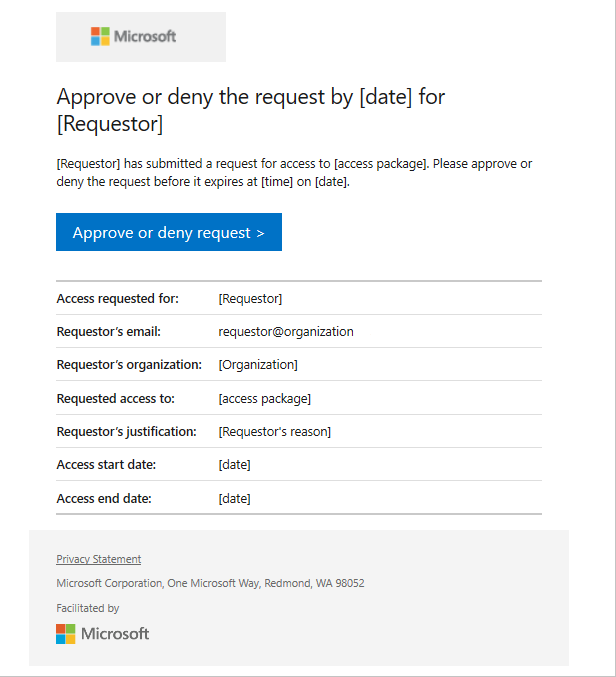This screenshot has height=677, width=616.
Task: Click the "Access start date:" label
Action: pos(106,465)
